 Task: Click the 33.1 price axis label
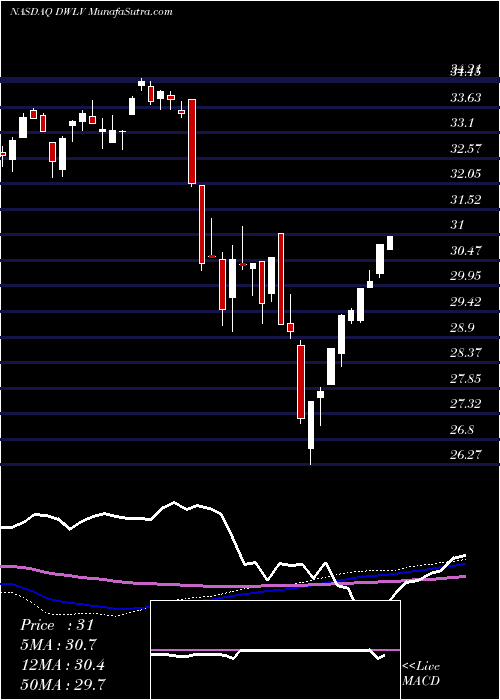(462, 122)
